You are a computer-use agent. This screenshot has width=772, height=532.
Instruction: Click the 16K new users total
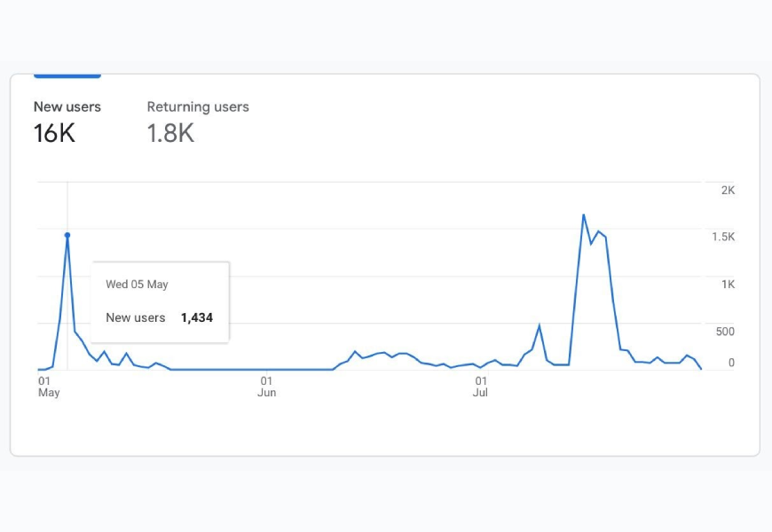(x=54, y=134)
